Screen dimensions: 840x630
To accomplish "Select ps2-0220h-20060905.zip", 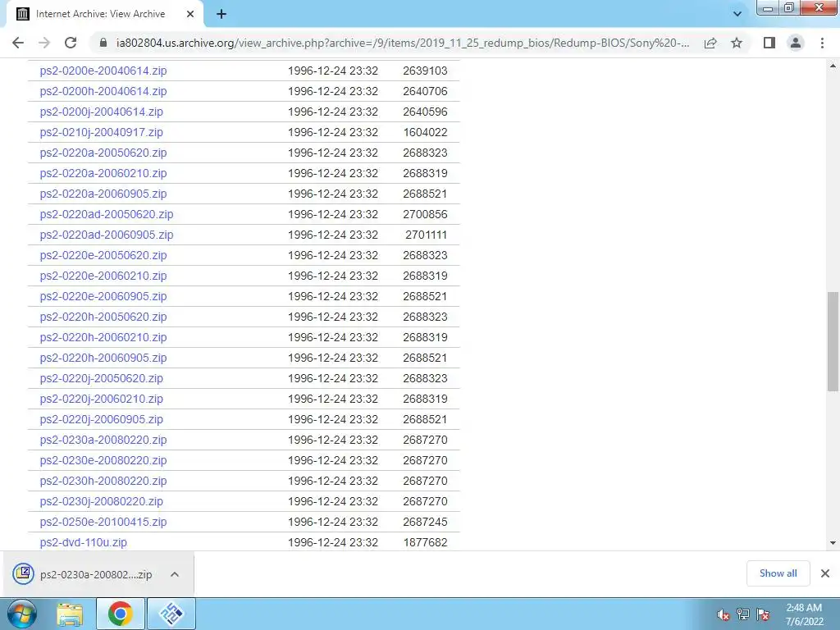I will click(x=103, y=358).
